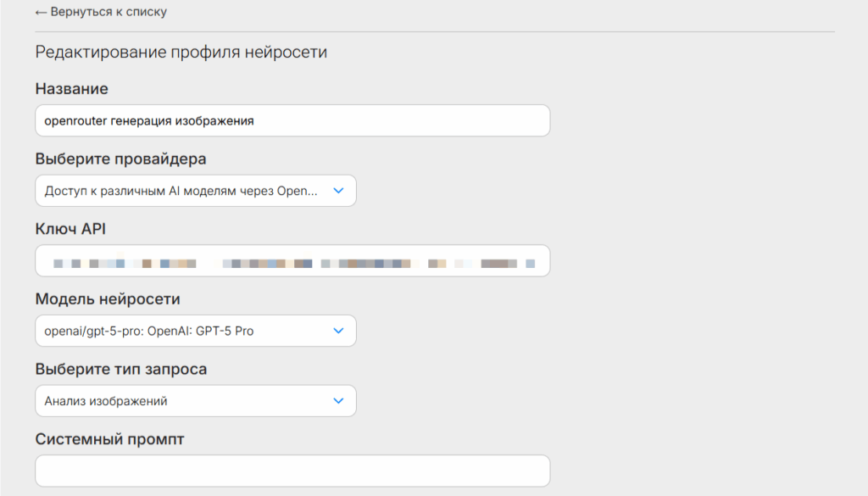Focus the 'Название' text input
Image resolution: width=868 pixels, height=496 pixels.
click(x=292, y=120)
